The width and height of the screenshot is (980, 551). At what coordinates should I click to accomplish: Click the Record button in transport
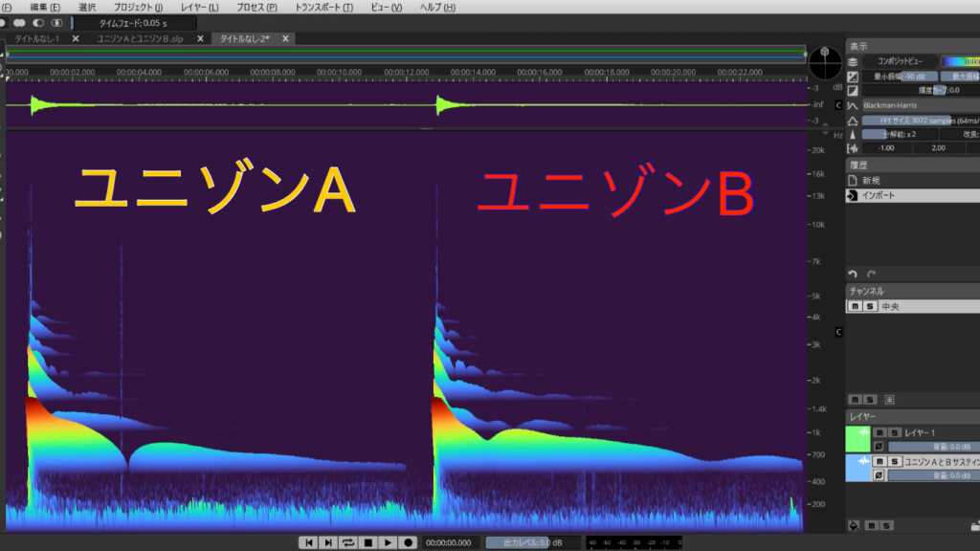click(x=409, y=542)
